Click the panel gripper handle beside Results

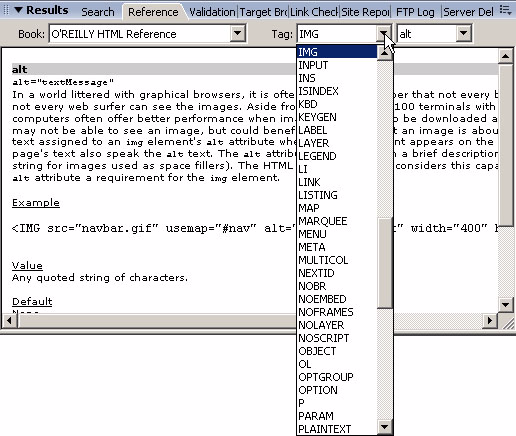pos(6,10)
